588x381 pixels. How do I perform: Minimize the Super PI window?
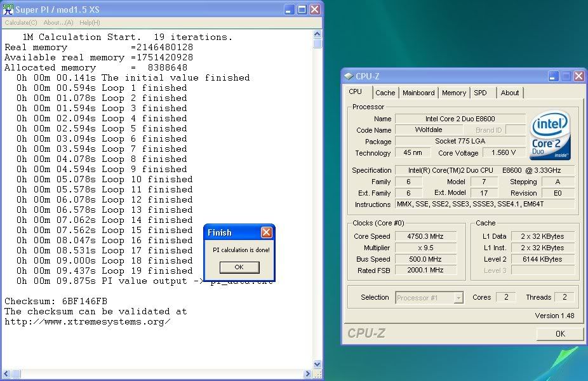(289, 10)
